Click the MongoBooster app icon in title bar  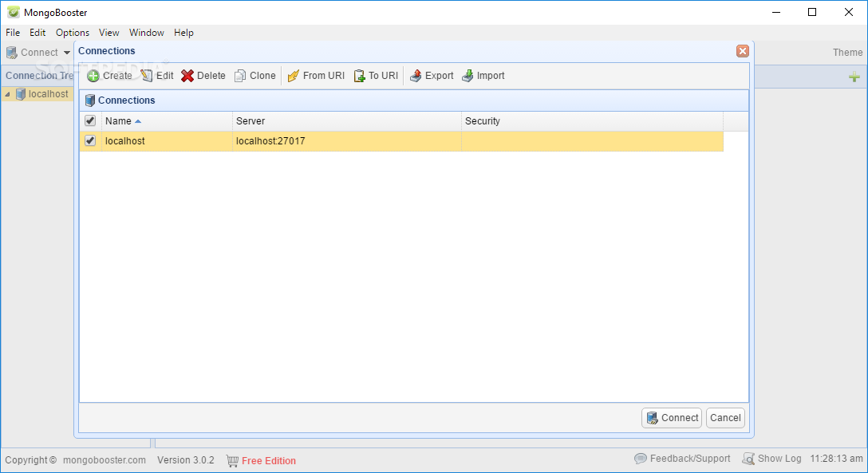click(14, 12)
